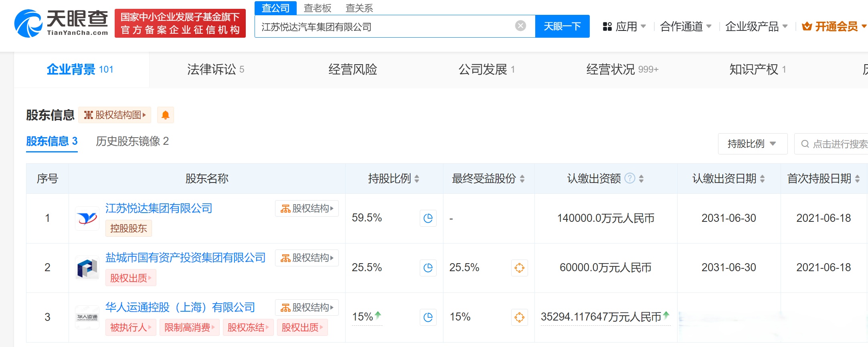This screenshot has height=347, width=868.
Task: Click the 被执行人 tag
Action: coord(131,327)
